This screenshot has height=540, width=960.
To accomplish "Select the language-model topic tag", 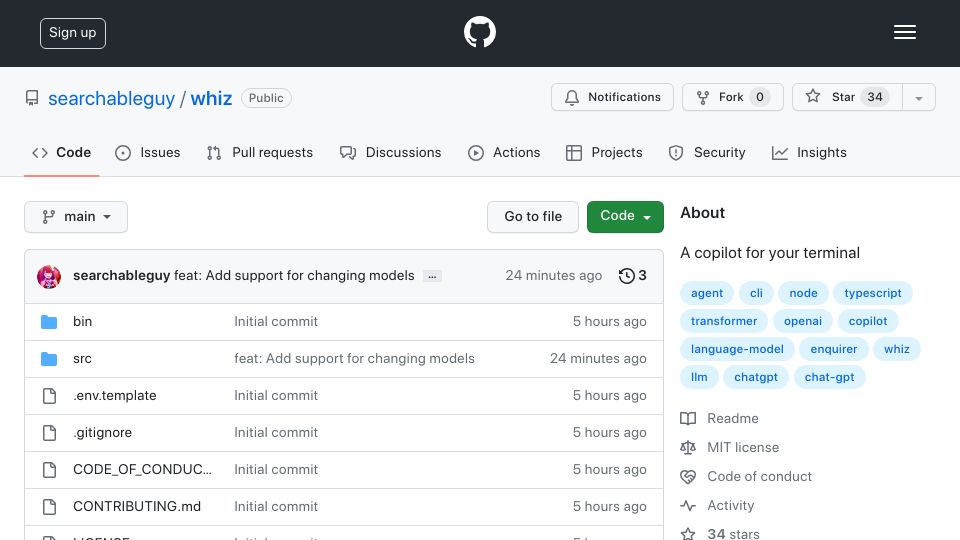I will click(737, 350).
